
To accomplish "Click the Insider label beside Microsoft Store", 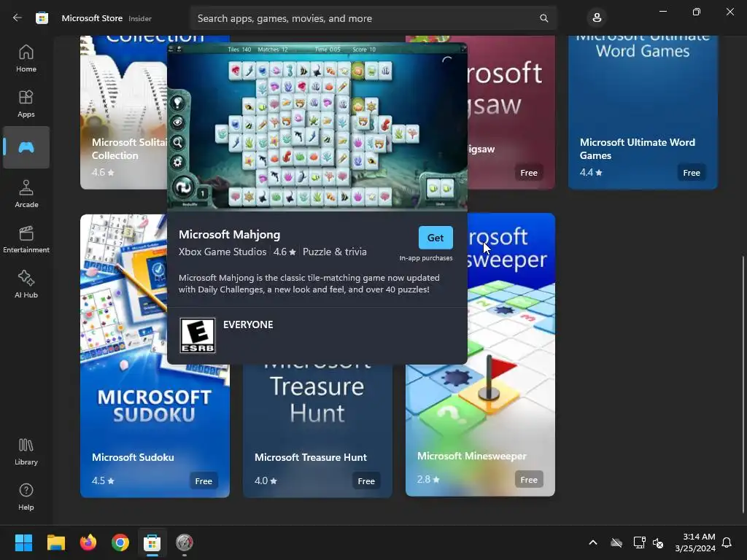I will pyautogui.click(x=140, y=18).
